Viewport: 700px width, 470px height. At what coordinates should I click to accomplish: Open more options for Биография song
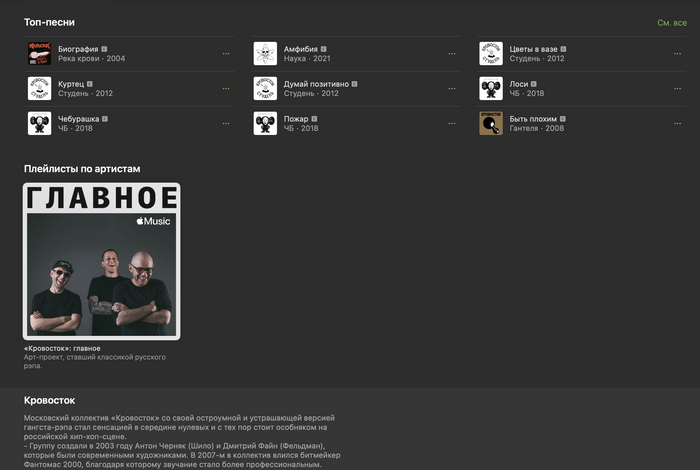tap(226, 54)
